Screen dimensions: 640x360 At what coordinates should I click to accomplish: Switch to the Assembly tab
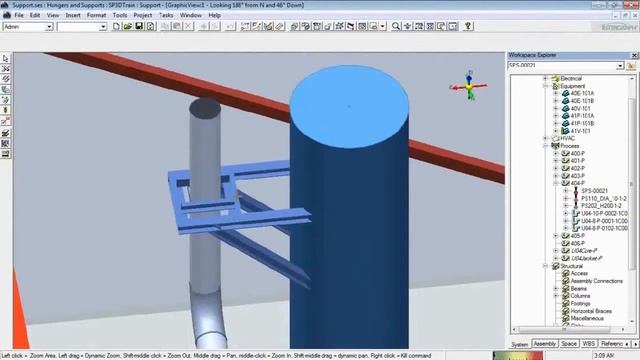(544, 344)
